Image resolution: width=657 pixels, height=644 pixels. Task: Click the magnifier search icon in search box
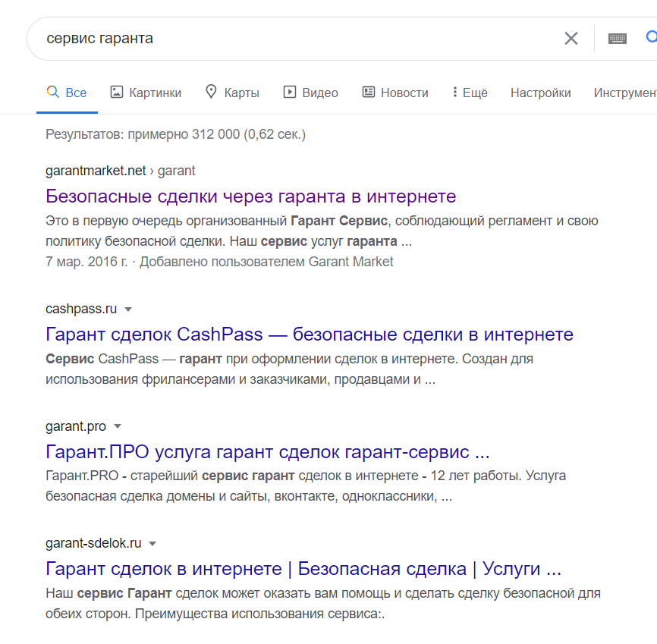pyautogui.click(x=652, y=37)
